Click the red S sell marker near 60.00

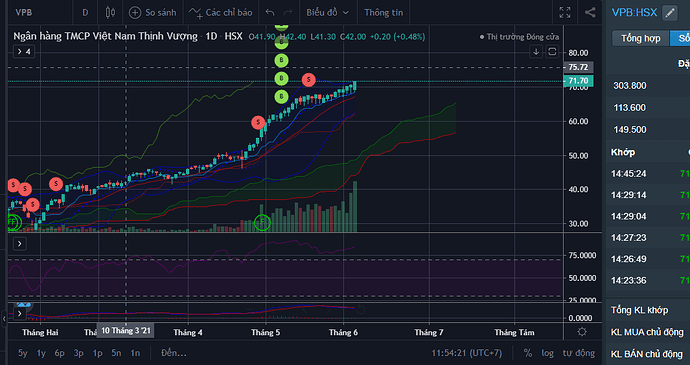point(258,122)
